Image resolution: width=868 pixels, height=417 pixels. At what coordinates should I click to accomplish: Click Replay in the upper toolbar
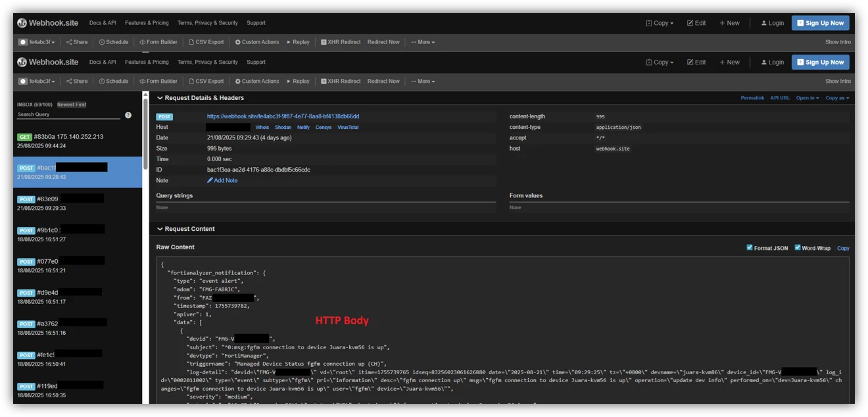tap(298, 42)
